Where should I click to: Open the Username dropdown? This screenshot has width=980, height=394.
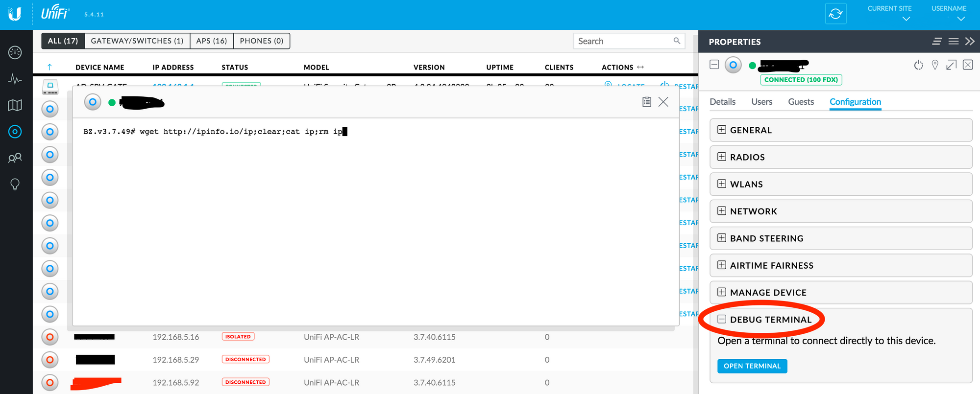pos(949,14)
